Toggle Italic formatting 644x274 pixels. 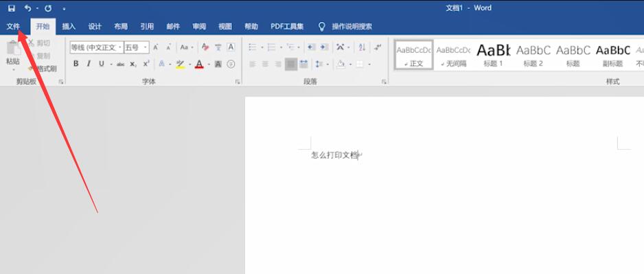(89, 64)
